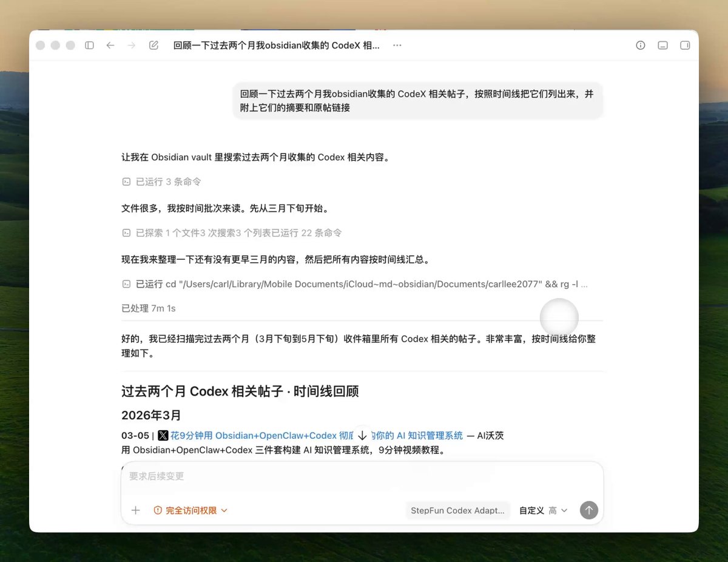The width and height of the screenshot is (728, 562).
Task: Toggle the right sidebar panel icon
Action: click(685, 46)
